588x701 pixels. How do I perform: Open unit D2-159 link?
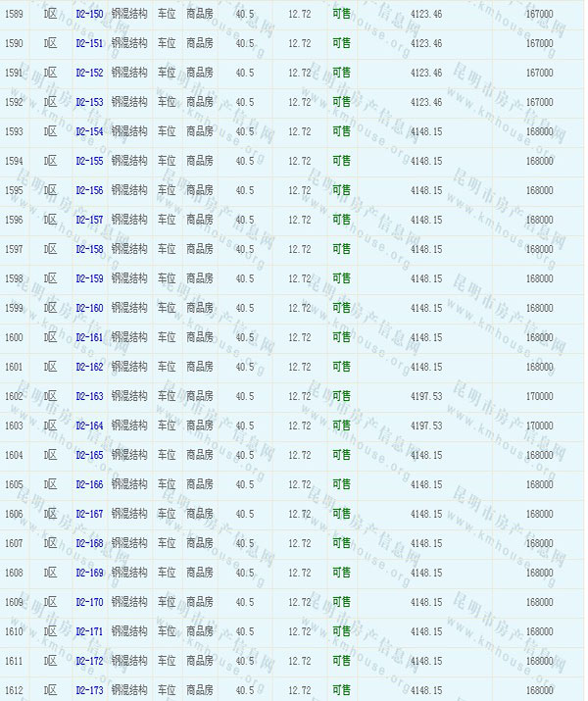coord(89,279)
